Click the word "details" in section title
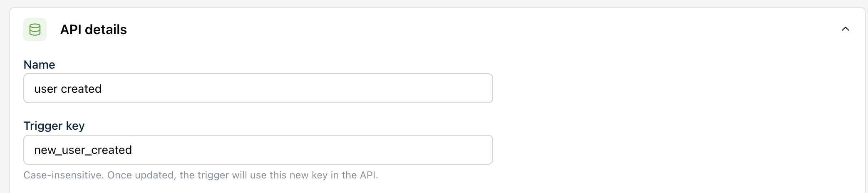868x193 pixels. (x=106, y=30)
